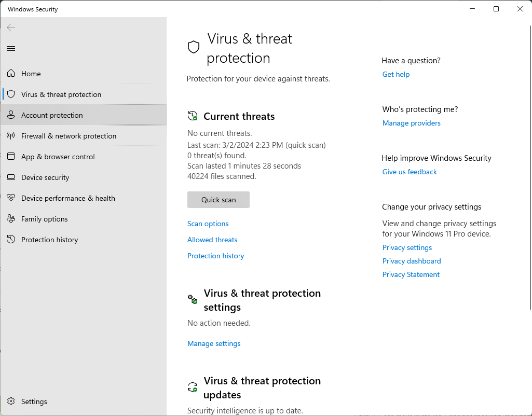
Task: Click the large shield icon in page header
Action: coord(194,47)
